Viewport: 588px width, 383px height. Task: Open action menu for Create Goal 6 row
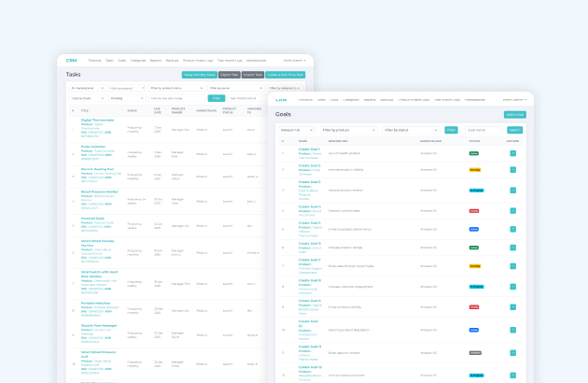tap(512, 248)
